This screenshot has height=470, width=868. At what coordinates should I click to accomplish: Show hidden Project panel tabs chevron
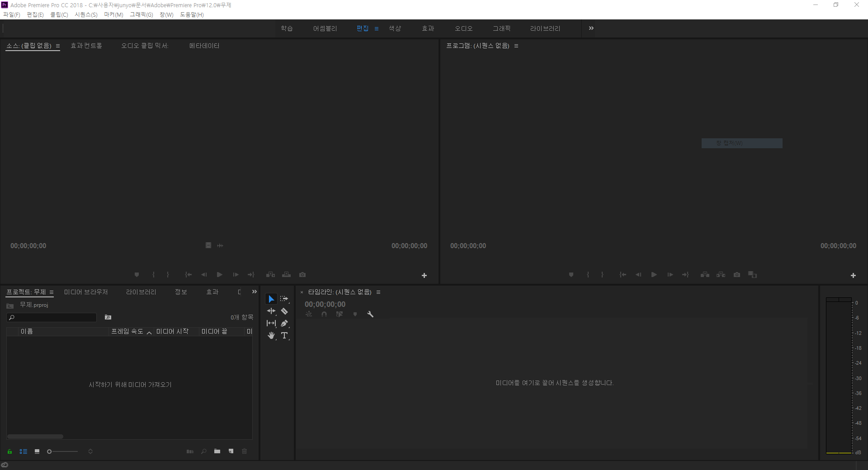(255, 292)
